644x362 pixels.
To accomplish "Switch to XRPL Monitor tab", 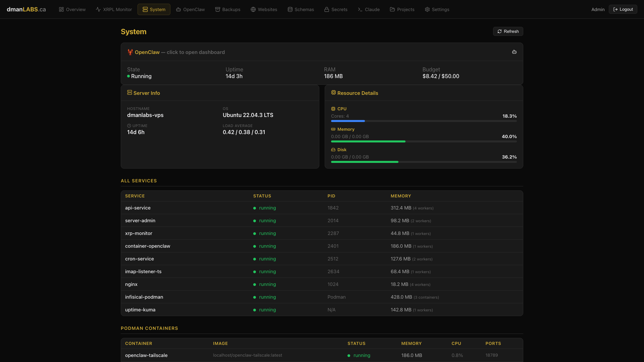I will pyautogui.click(x=114, y=9).
